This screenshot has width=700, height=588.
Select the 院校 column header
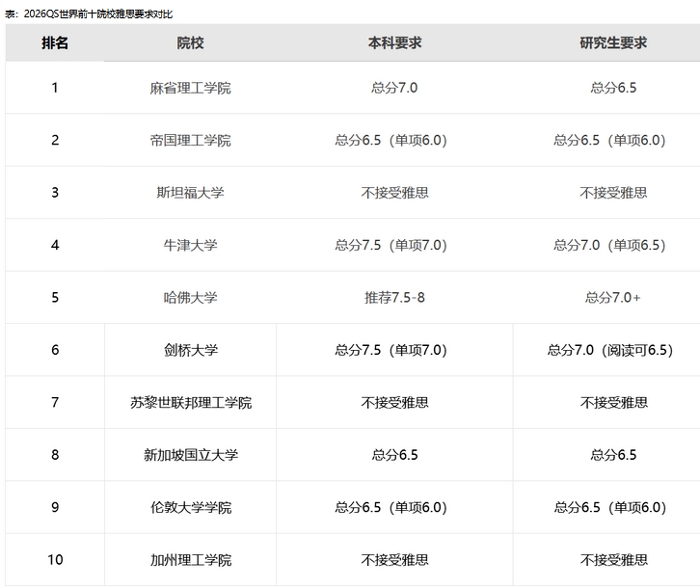pos(191,42)
